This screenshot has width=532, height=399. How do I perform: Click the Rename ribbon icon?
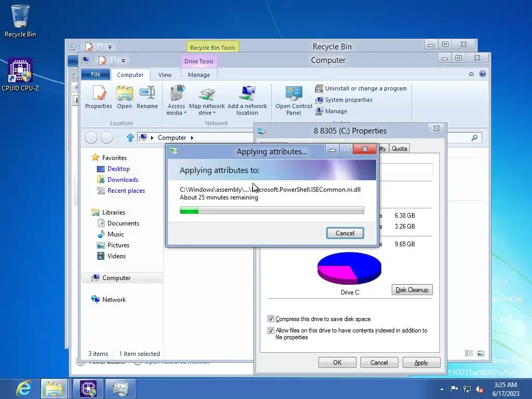[147, 97]
